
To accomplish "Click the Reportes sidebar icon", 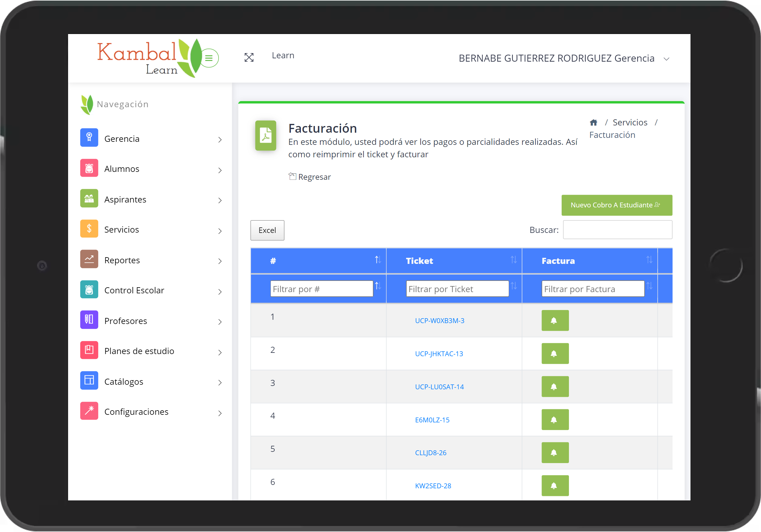I will pos(89,260).
